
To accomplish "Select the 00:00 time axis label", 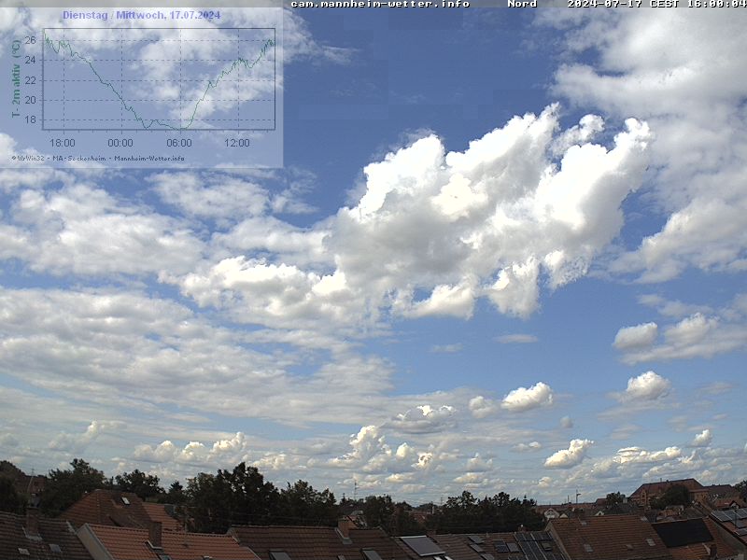I will 120,143.
